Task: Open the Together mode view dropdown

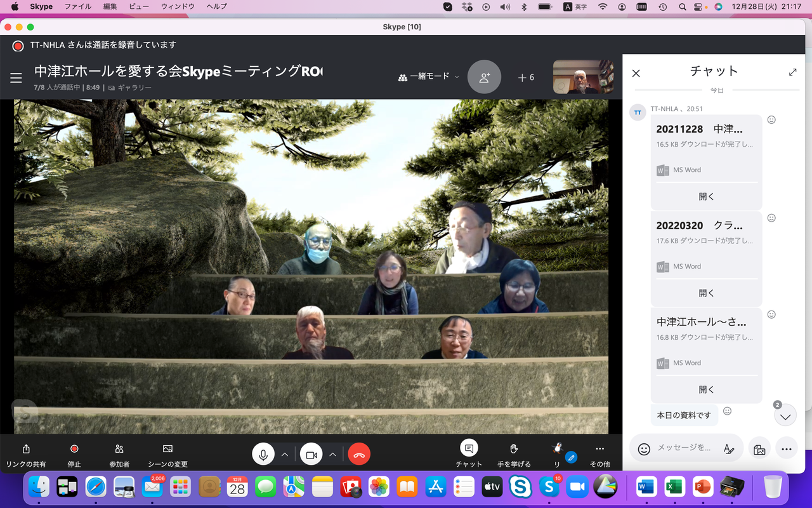Action: pyautogui.click(x=428, y=77)
